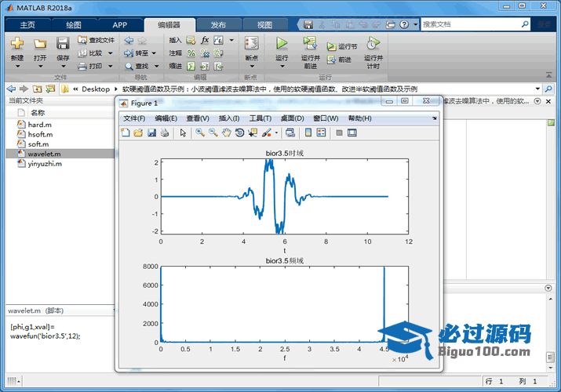Switch to the View (视图) tab
This screenshot has height=392, width=561.
pos(264,25)
